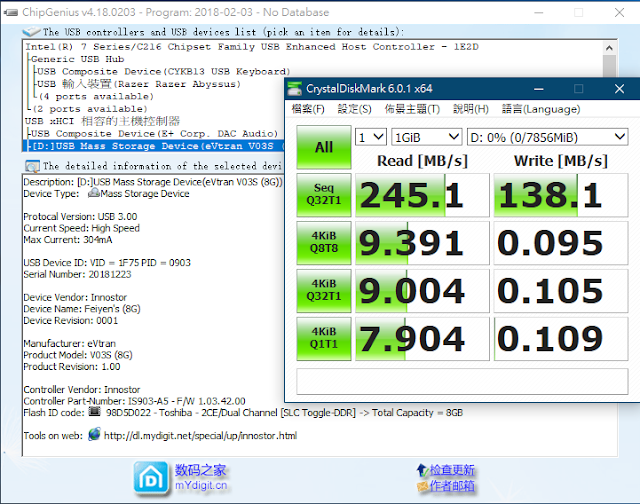The width and height of the screenshot is (640, 504).
Task: Click the 作者邮箱 author email link
Action: pyautogui.click(x=452, y=486)
